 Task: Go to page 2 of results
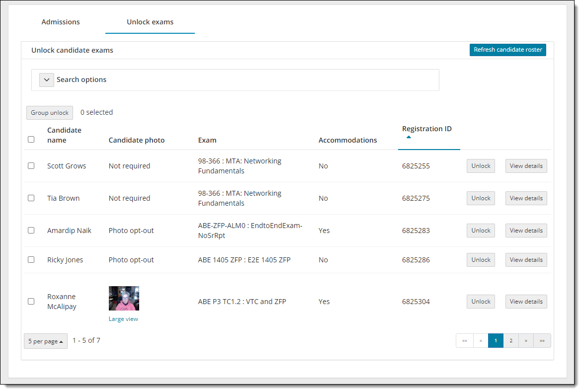pos(511,341)
